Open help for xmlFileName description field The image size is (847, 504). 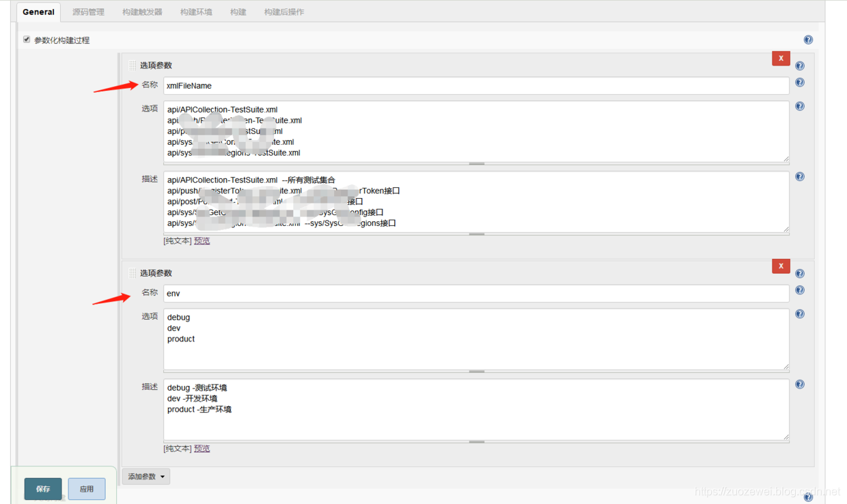tap(800, 177)
